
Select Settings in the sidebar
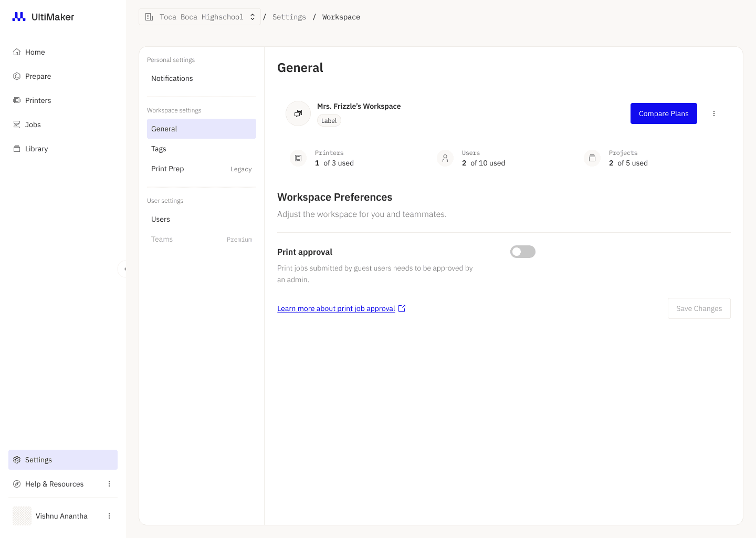click(x=63, y=460)
